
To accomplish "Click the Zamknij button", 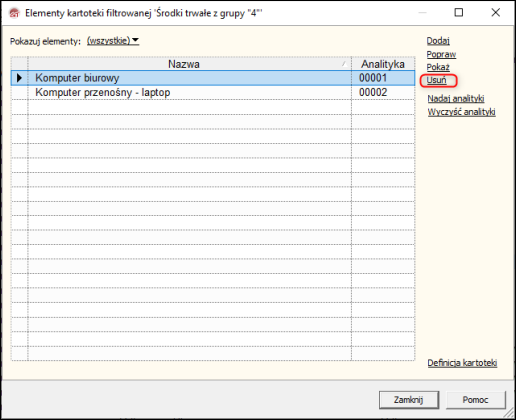I will coord(409,400).
